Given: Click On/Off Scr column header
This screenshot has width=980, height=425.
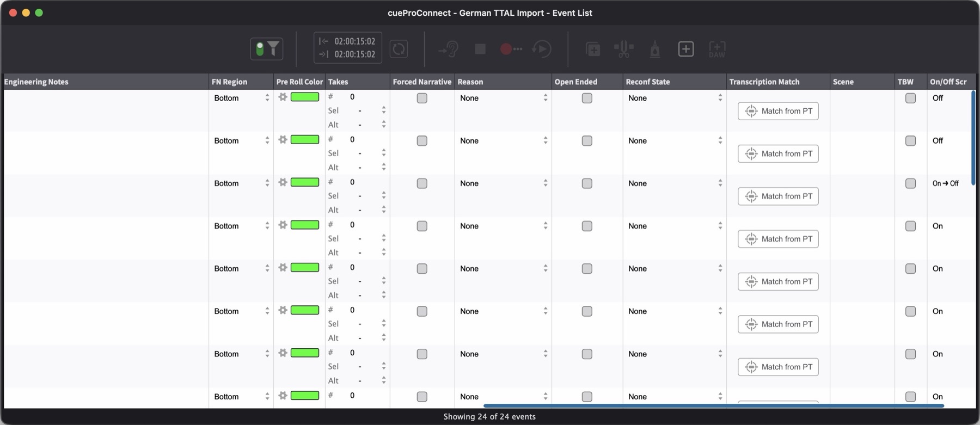Looking at the screenshot, I should (951, 82).
